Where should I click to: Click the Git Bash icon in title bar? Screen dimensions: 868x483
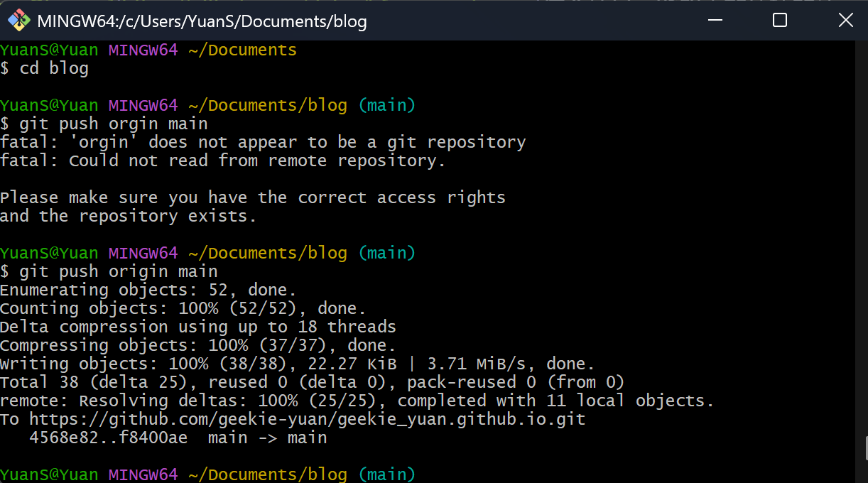pyautogui.click(x=18, y=20)
